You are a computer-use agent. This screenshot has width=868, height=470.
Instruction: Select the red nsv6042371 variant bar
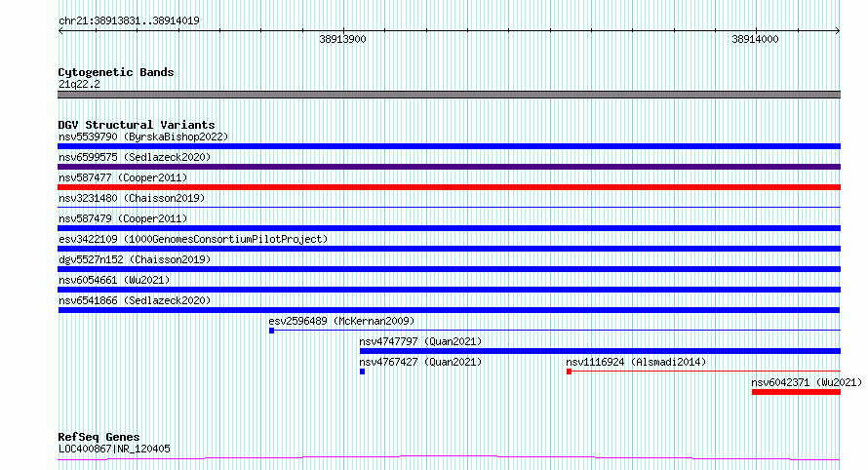[796, 392]
